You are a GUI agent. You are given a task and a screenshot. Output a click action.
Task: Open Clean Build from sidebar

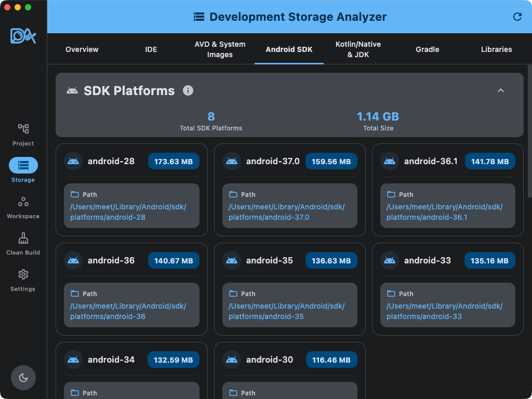23,244
